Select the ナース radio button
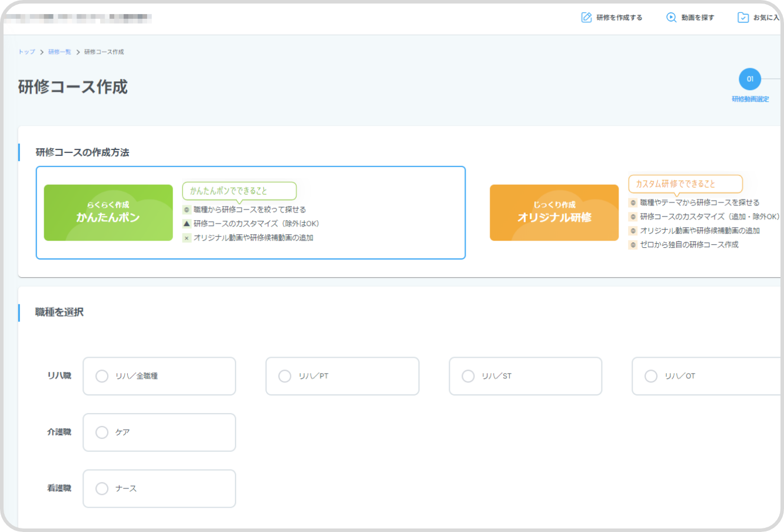Viewport: 784px width, 532px height. click(102, 488)
